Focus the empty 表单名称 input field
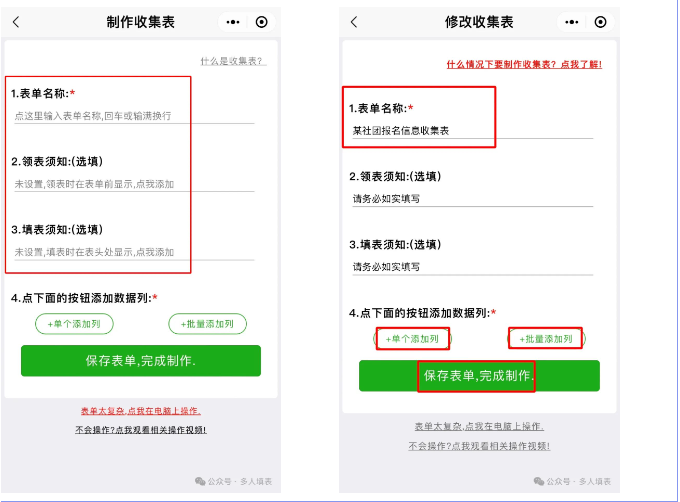Viewport: 680px width, 502px height. [134, 116]
